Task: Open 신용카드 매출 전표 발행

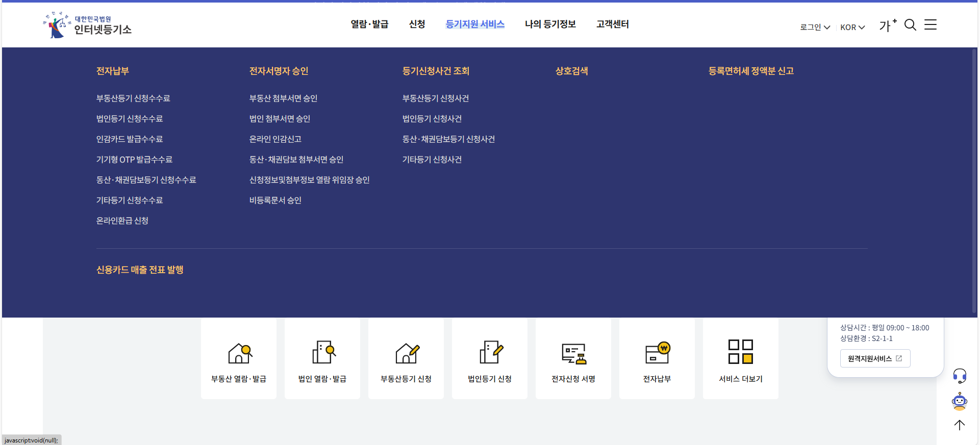Action: (x=140, y=270)
